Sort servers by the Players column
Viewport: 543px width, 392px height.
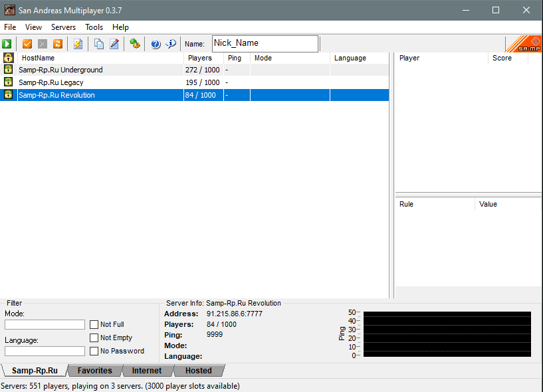tap(203, 58)
